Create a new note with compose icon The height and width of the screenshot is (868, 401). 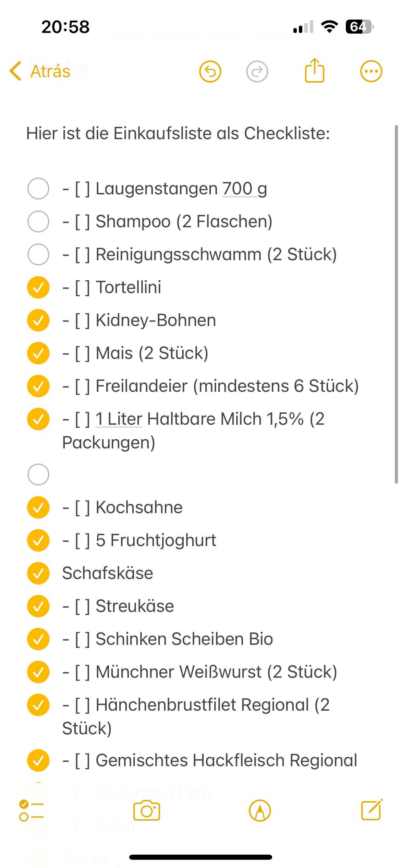tap(372, 810)
